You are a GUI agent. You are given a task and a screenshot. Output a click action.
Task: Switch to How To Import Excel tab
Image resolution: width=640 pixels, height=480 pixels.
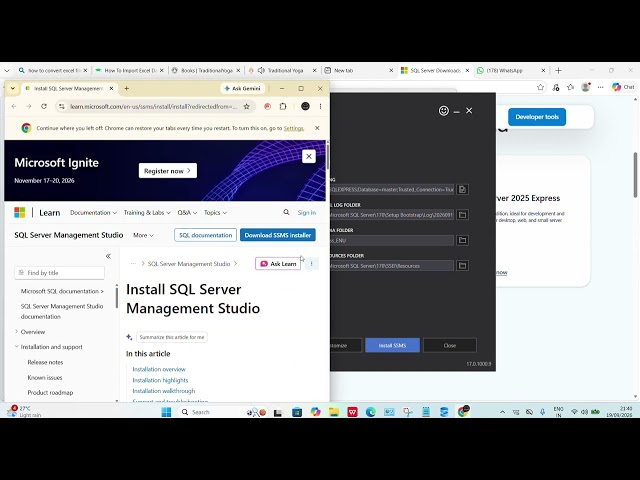tap(129, 71)
